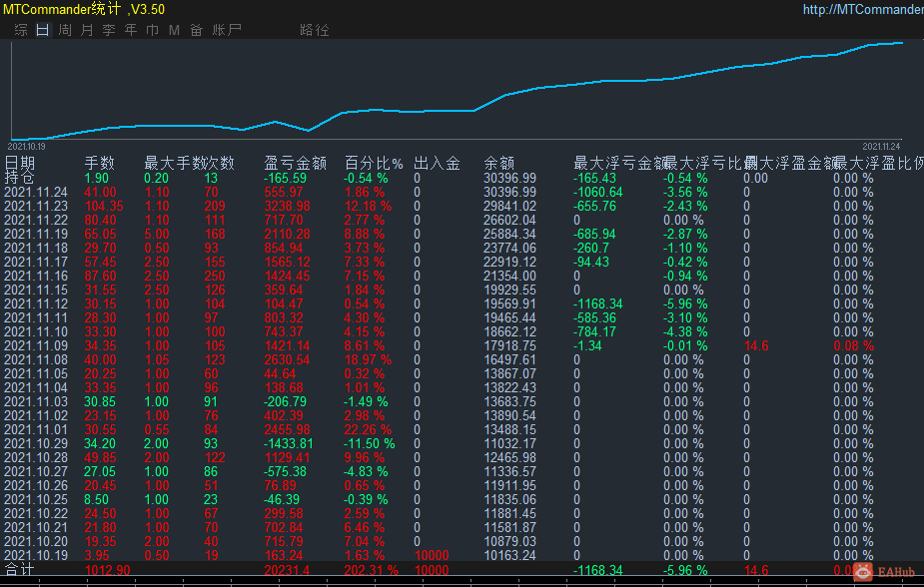Click floating profit 14.6 in 2021.11.09 row

(x=756, y=345)
